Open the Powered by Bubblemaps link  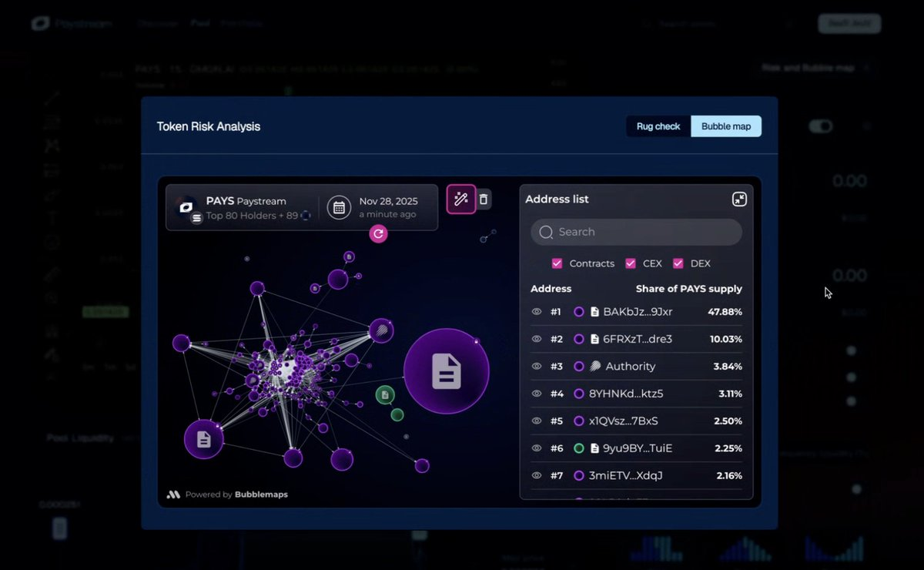pyautogui.click(x=229, y=495)
